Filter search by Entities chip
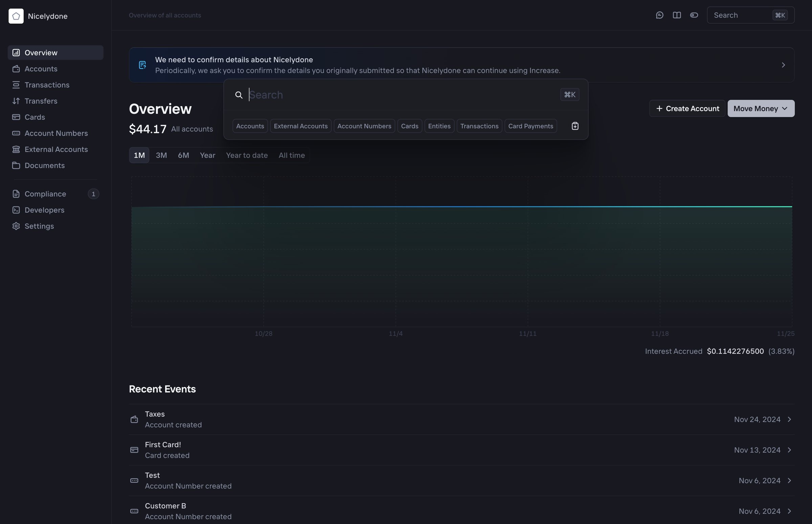 439,126
